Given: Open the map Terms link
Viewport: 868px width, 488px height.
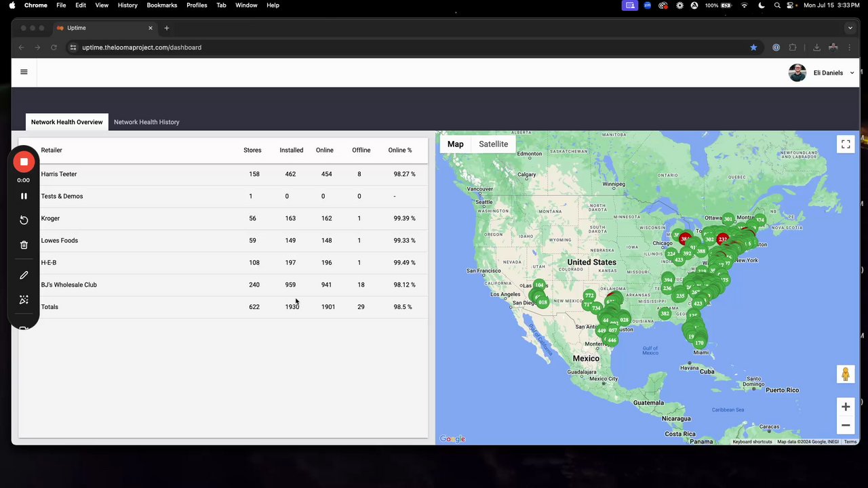Looking at the screenshot, I should click(x=850, y=442).
